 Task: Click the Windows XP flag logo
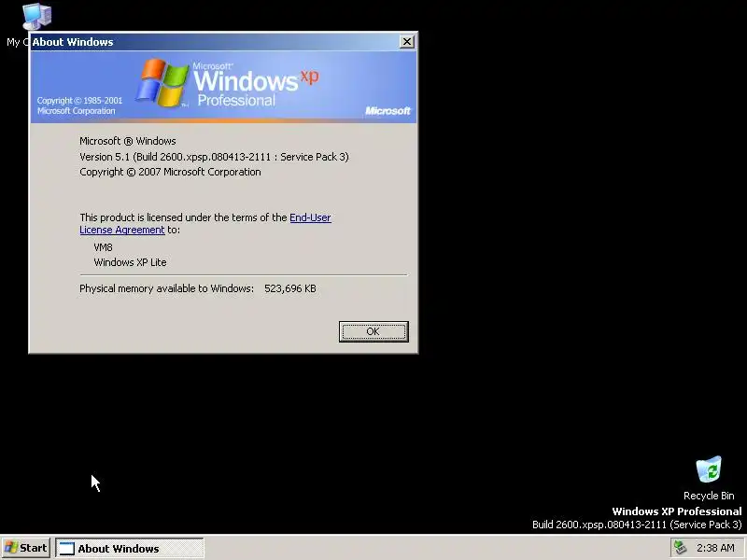[162, 83]
